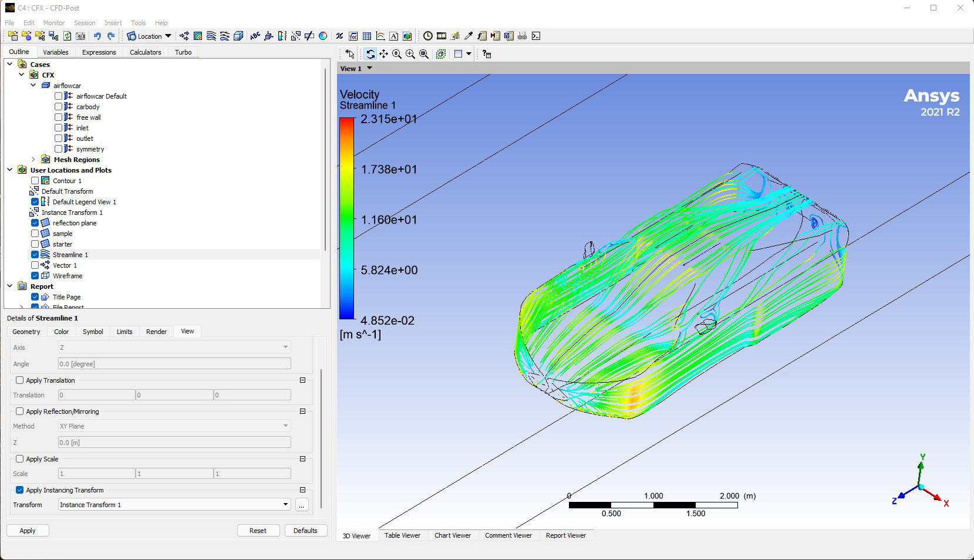
Task: Click the Undo arrow icon
Action: tap(97, 36)
